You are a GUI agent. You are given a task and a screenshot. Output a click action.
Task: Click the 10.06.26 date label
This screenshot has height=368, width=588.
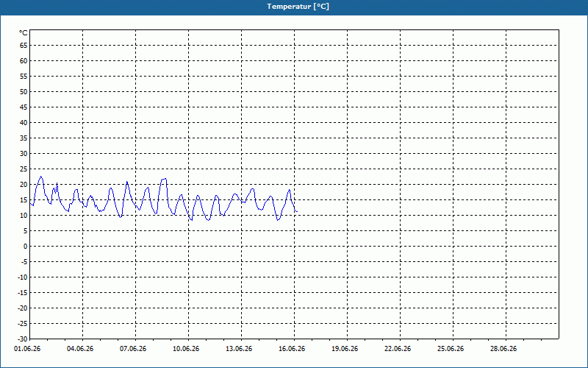(x=186, y=349)
